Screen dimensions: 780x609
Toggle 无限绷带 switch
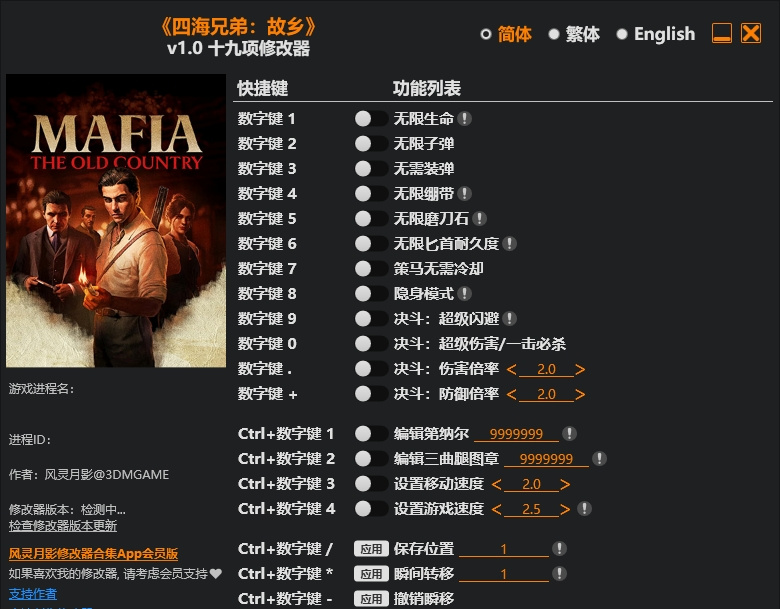coord(371,194)
